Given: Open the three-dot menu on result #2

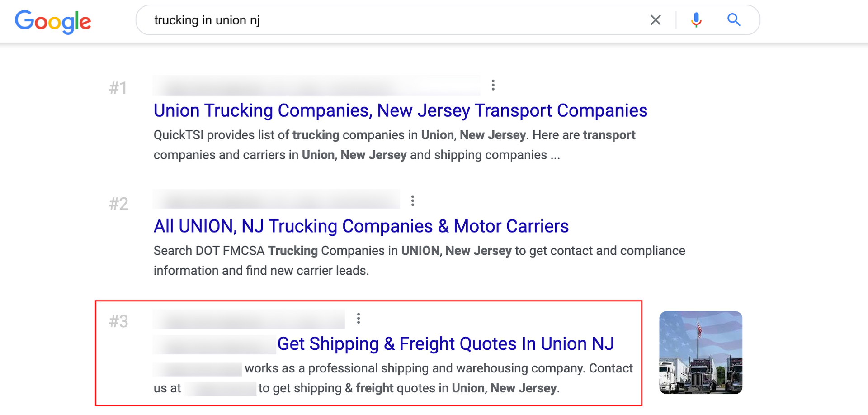Looking at the screenshot, I should coord(413,200).
